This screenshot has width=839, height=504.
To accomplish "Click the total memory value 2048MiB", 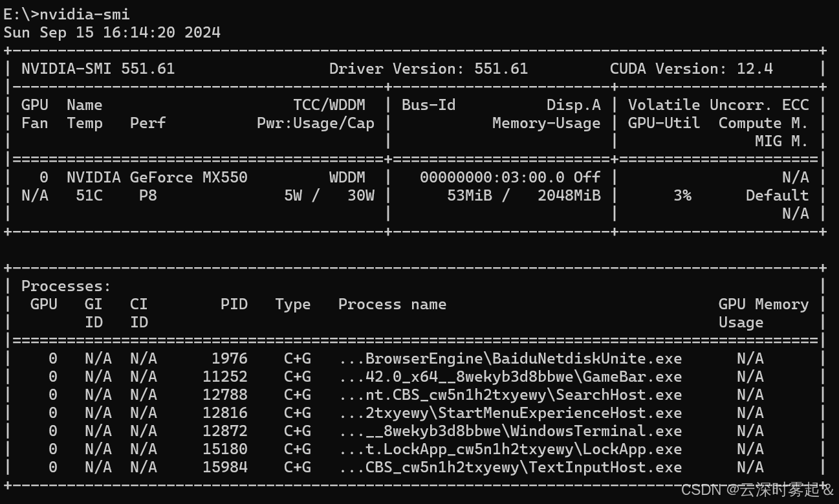I will pyautogui.click(x=569, y=195).
